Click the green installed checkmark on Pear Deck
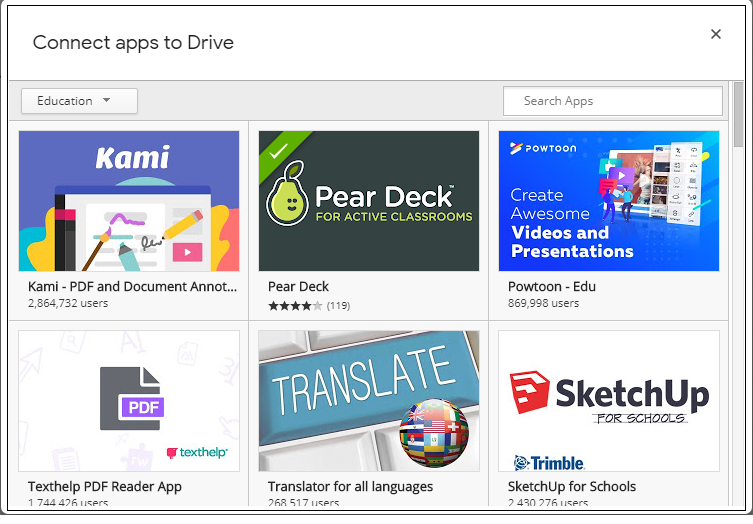Viewport: 753px width, 524px height. click(279, 151)
